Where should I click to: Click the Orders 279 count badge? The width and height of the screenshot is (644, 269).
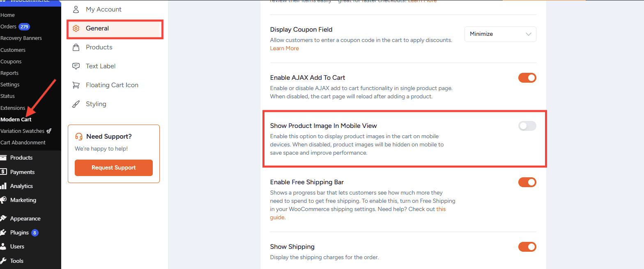(x=24, y=27)
